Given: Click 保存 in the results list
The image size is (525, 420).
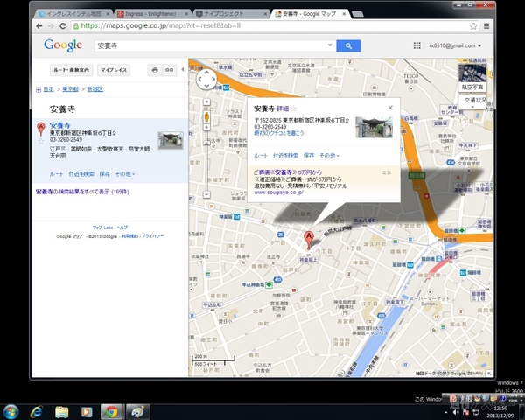Looking at the screenshot, I should (104, 174).
